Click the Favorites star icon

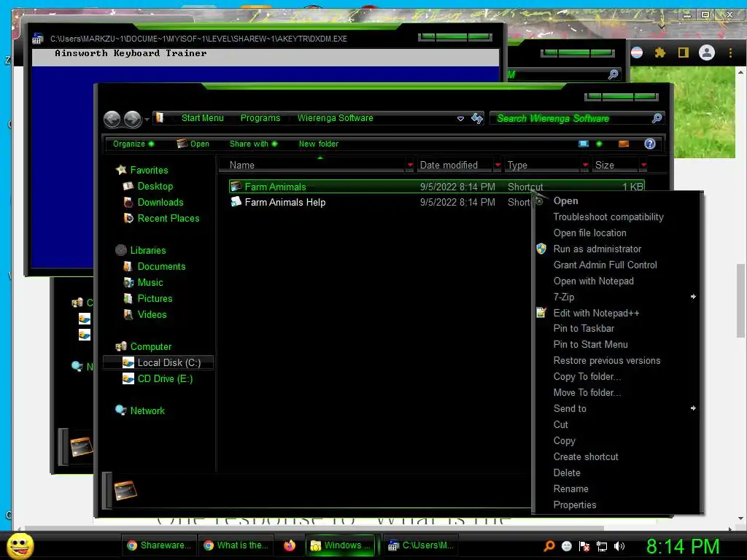pos(122,170)
